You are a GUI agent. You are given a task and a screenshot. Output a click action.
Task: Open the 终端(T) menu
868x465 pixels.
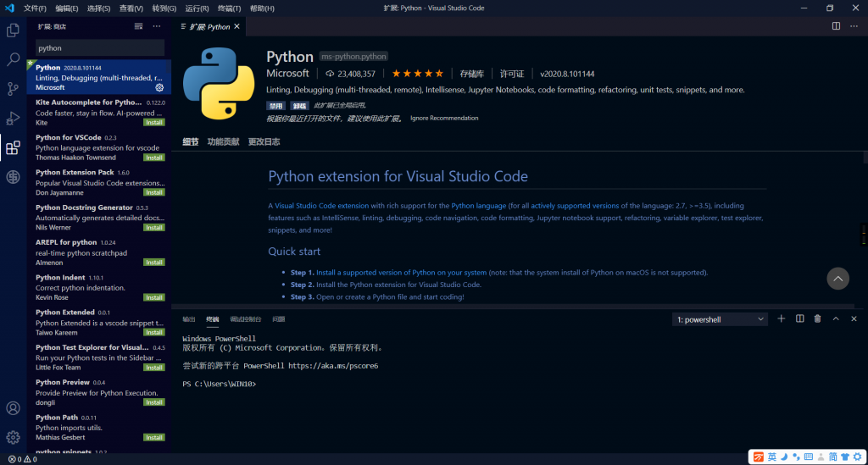point(229,8)
